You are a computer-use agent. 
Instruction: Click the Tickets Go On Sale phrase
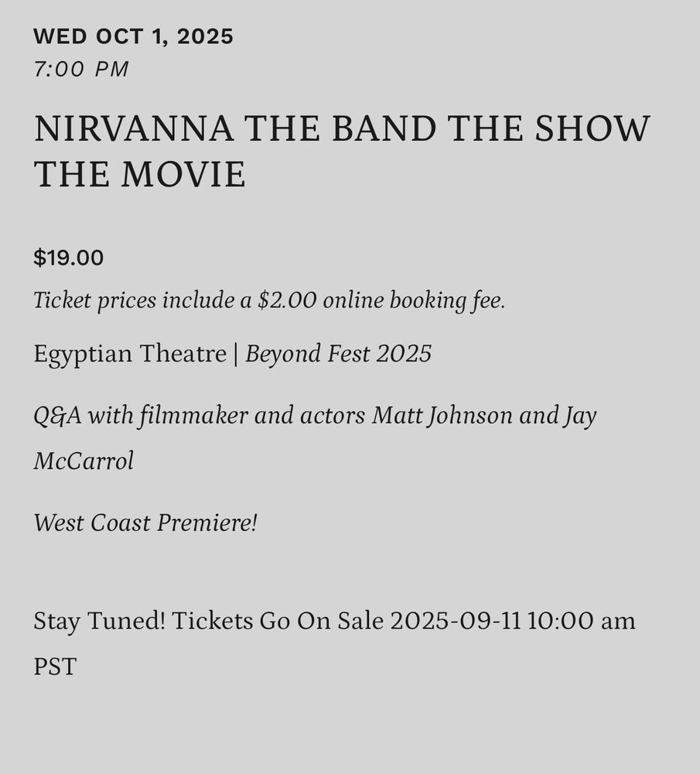[x=277, y=621]
